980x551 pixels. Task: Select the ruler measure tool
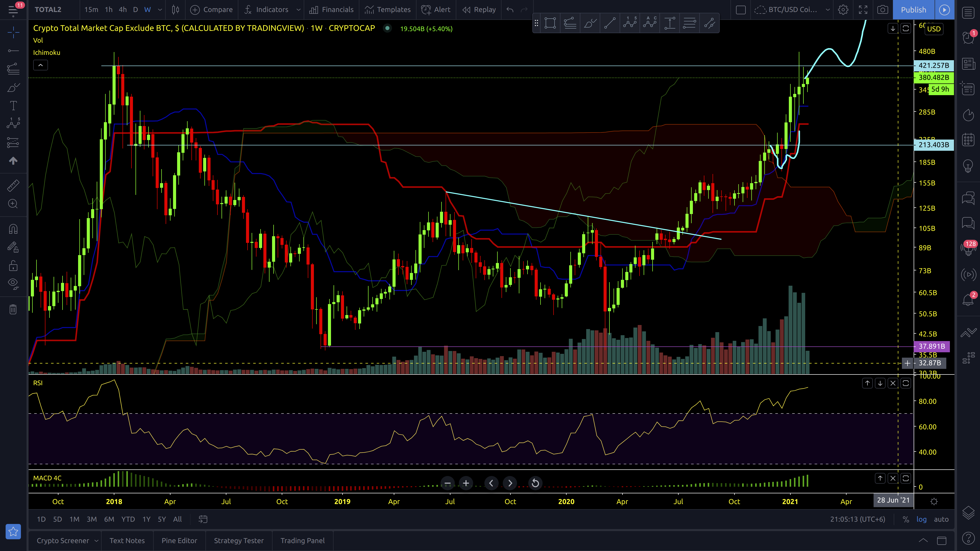[13, 185]
